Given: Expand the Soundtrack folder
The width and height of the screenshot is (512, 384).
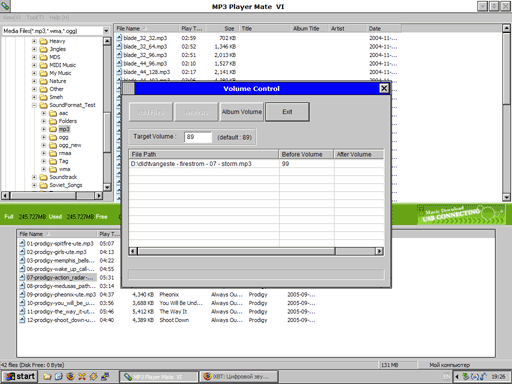Looking at the screenshot, I should 34,177.
